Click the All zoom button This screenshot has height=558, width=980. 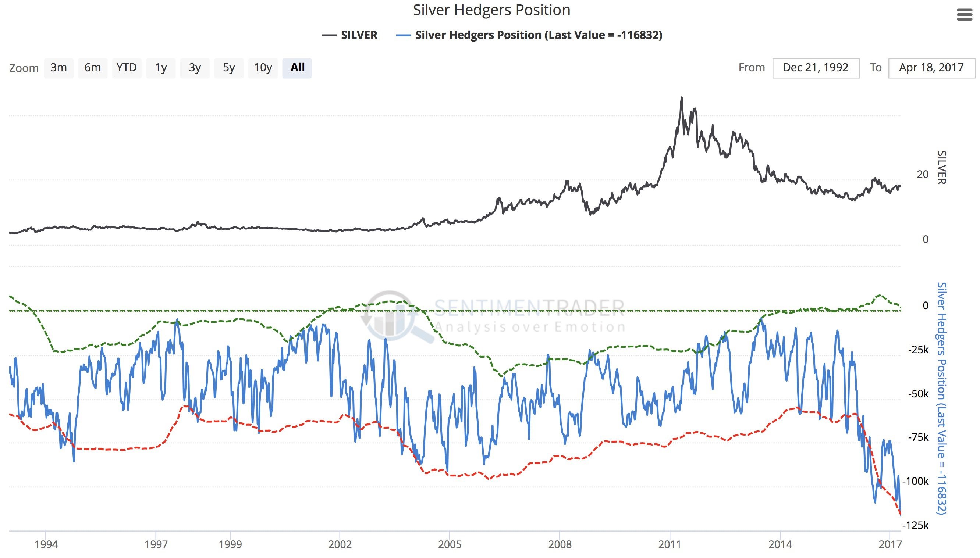click(x=297, y=68)
